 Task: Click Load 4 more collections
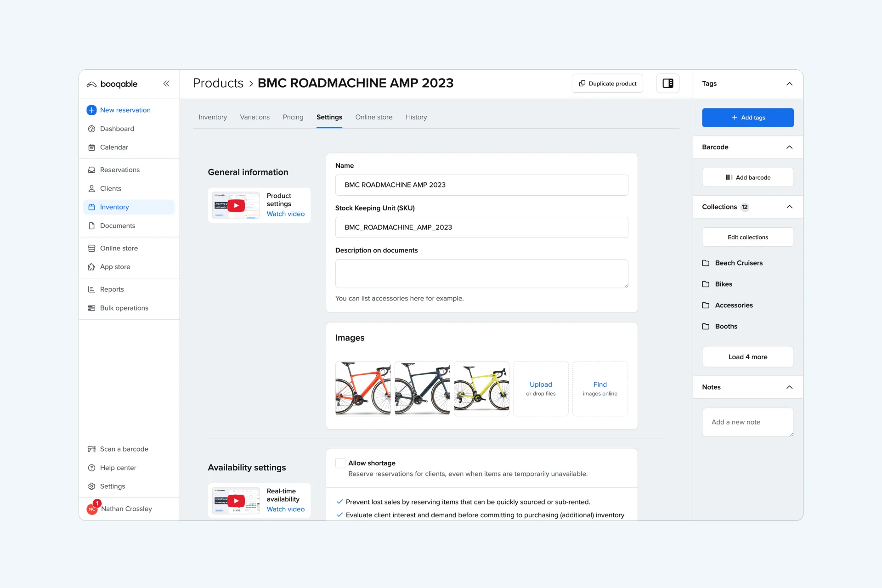(x=747, y=357)
